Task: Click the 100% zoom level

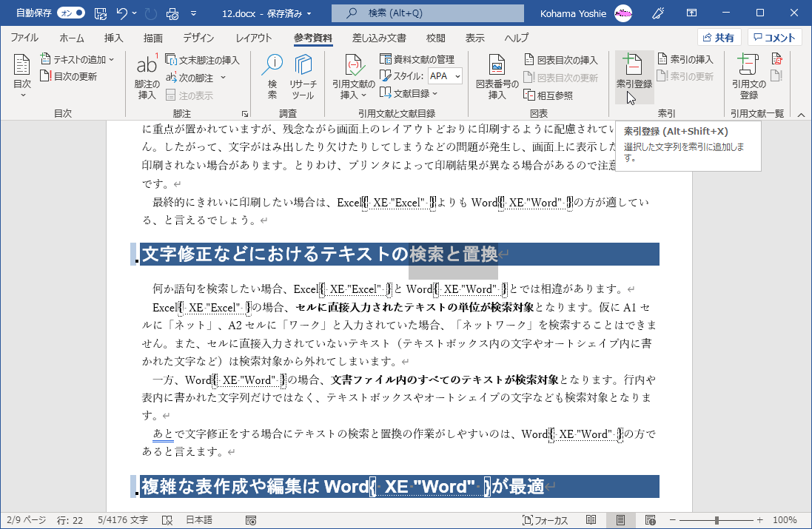Action: (785, 519)
